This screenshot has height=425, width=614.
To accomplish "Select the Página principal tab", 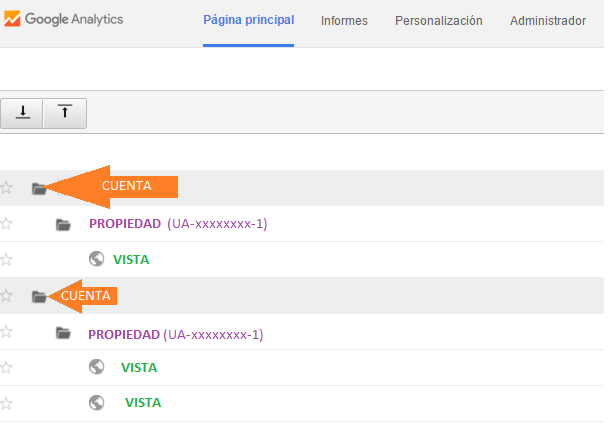I will (x=248, y=21).
